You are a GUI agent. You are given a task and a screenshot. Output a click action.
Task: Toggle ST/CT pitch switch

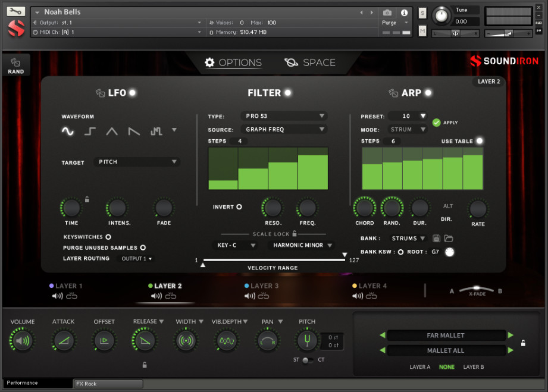tap(308, 360)
